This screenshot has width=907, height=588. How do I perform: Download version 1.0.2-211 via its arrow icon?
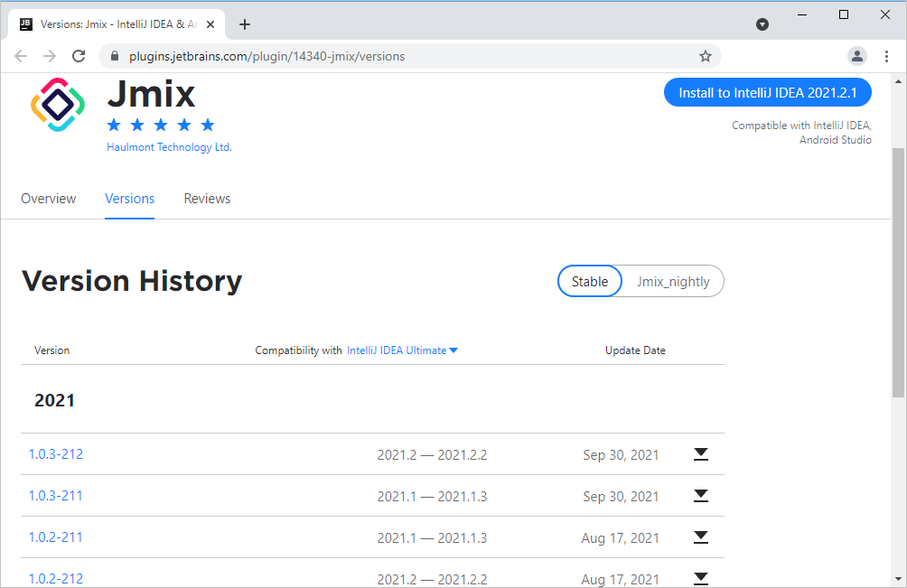pos(700,537)
